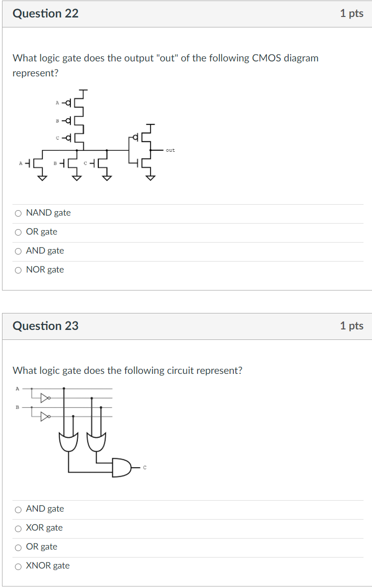The width and height of the screenshot is (372, 588).
Task: Select the NOR gate option in Question 22
Action: 18,270
